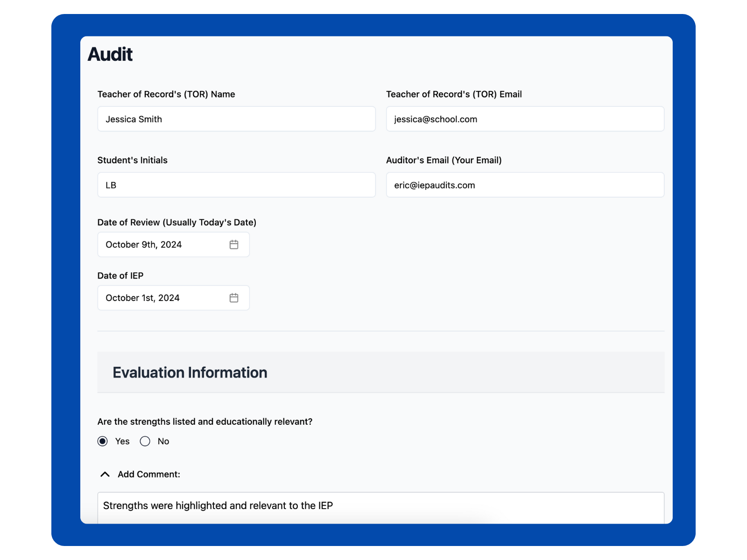Select No for strengths listed question
This screenshot has height=560, width=747.
click(145, 441)
